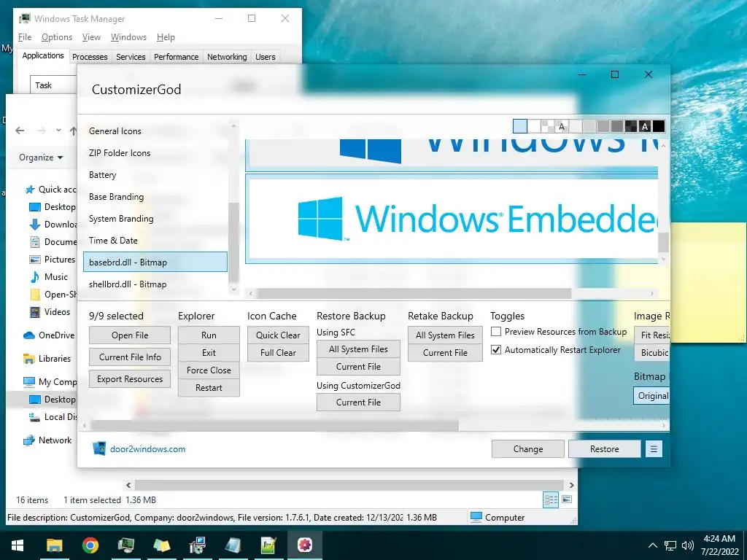Open Task Manager Windows menu
The width and height of the screenshot is (747, 560).
click(128, 37)
